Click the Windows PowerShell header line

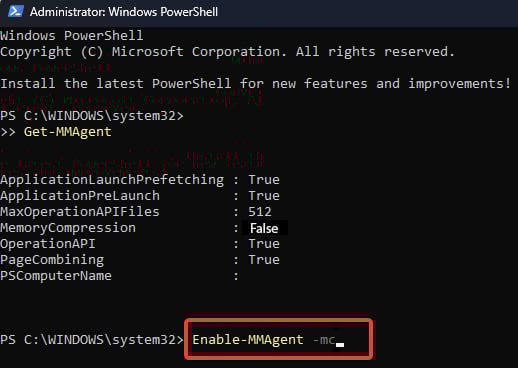(x=72, y=36)
